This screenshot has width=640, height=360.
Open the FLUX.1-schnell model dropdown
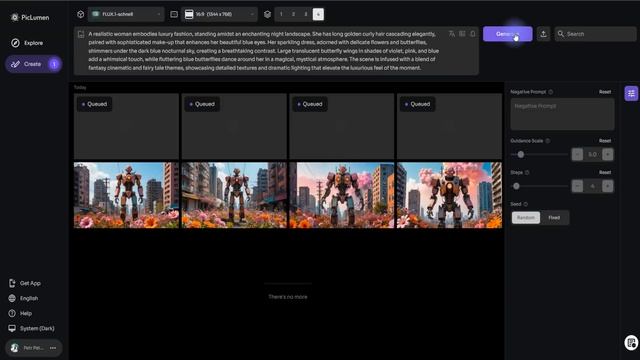(126, 14)
